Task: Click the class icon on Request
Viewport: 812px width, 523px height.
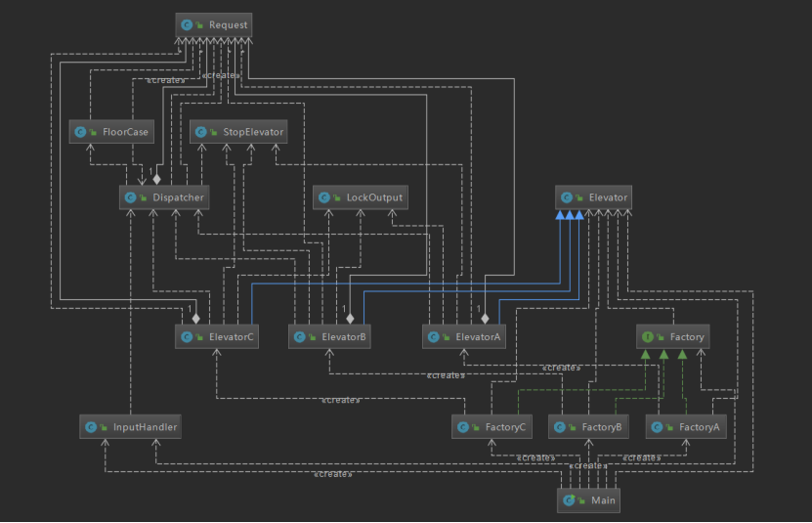Action: point(187,24)
